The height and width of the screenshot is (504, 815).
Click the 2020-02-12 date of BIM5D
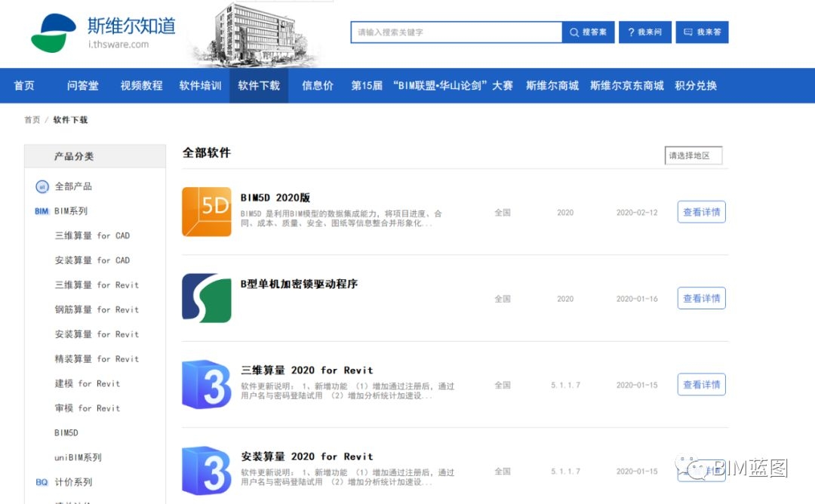coord(637,213)
